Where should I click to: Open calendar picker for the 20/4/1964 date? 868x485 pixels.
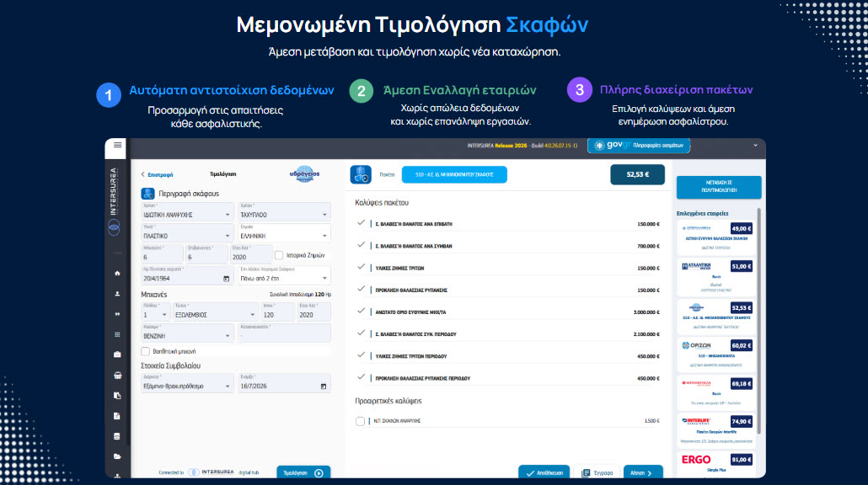[x=226, y=279]
